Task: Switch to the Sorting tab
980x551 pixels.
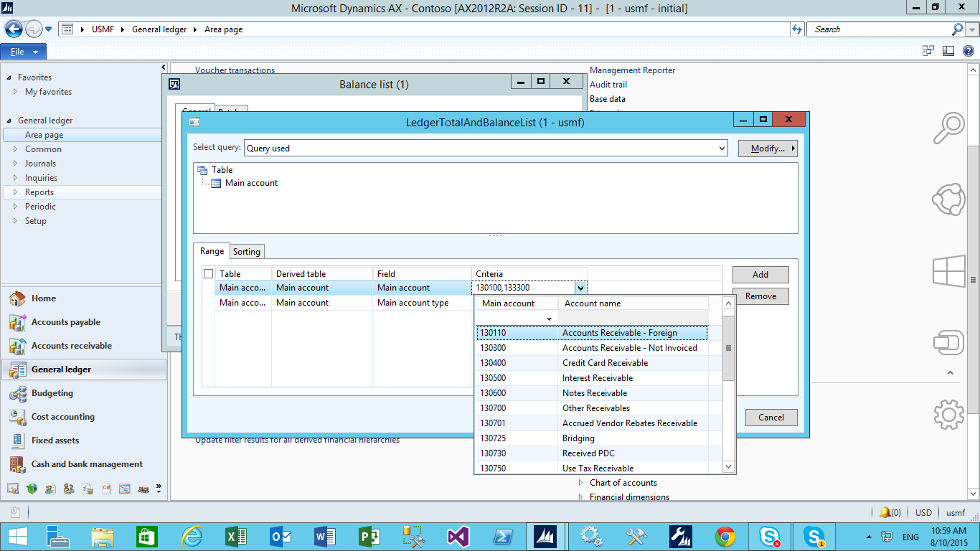Action: pos(247,252)
